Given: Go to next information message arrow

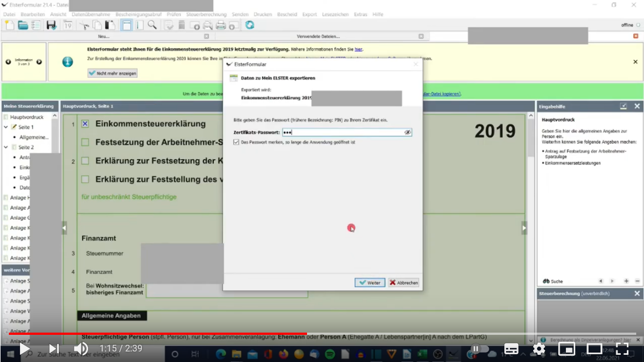Looking at the screenshot, I should 39,62.
